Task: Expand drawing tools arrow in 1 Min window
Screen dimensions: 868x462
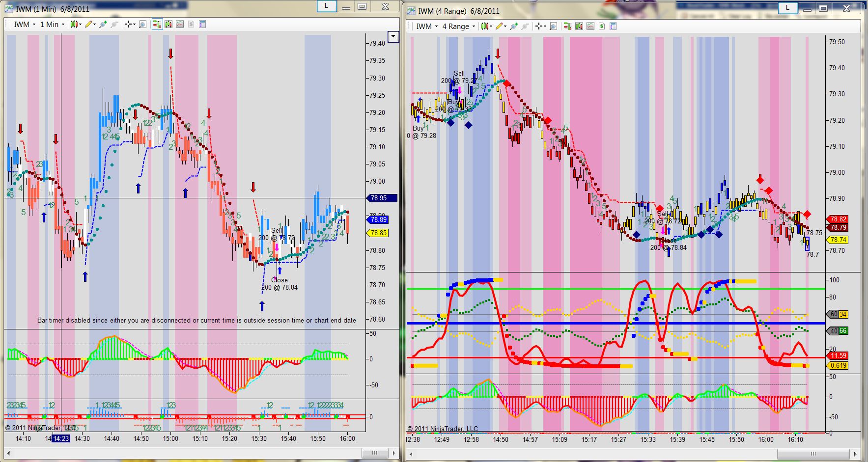Action: point(95,25)
